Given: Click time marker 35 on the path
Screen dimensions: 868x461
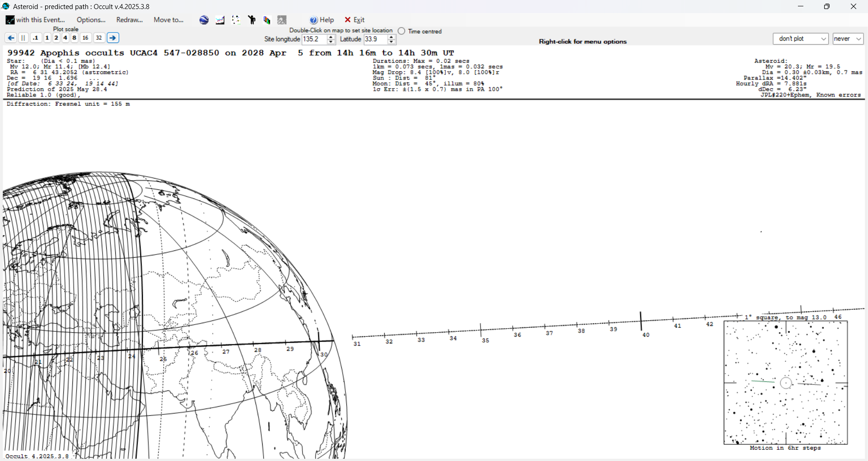Looking at the screenshot, I should (485, 340).
